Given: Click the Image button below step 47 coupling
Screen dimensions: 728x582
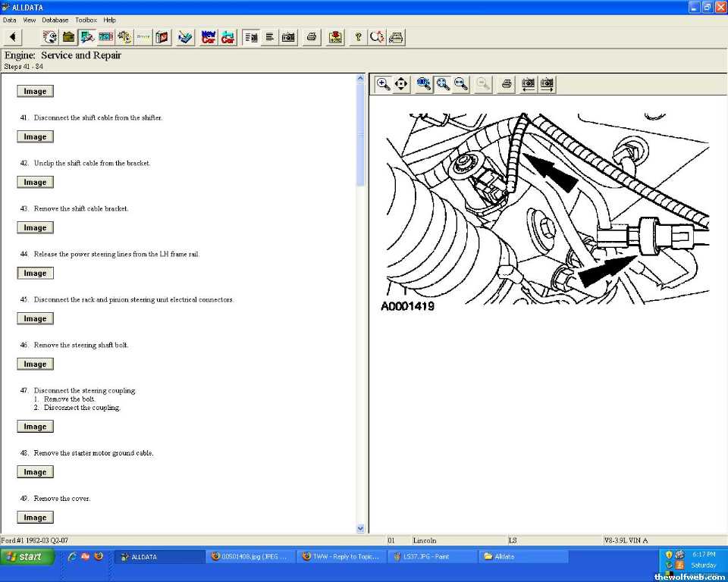Looking at the screenshot, I should (x=35, y=427).
